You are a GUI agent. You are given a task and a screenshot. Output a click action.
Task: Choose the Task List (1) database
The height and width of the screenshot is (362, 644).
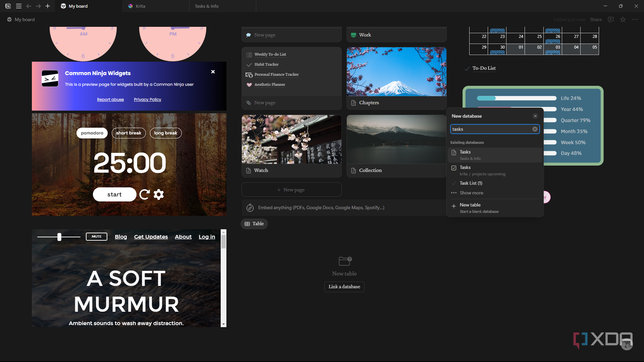495,183
